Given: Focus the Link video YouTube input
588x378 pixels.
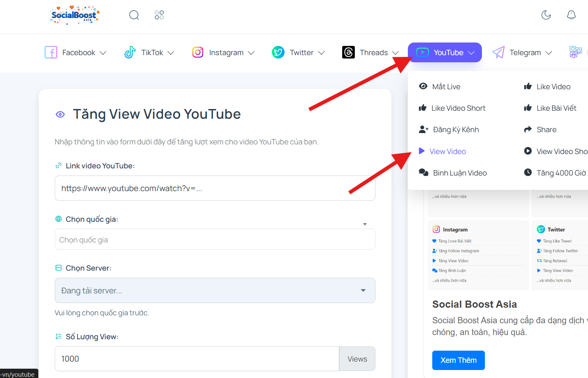Looking at the screenshot, I should [x=215, y=188].
